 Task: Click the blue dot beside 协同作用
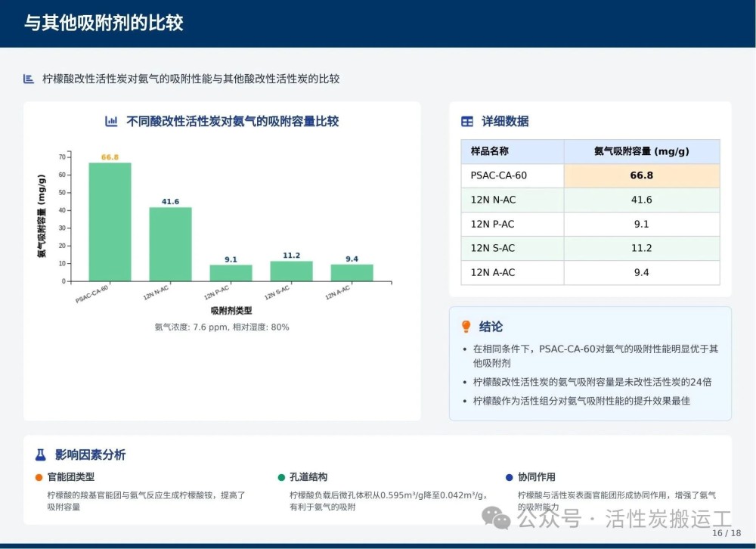tap(509, 477)
